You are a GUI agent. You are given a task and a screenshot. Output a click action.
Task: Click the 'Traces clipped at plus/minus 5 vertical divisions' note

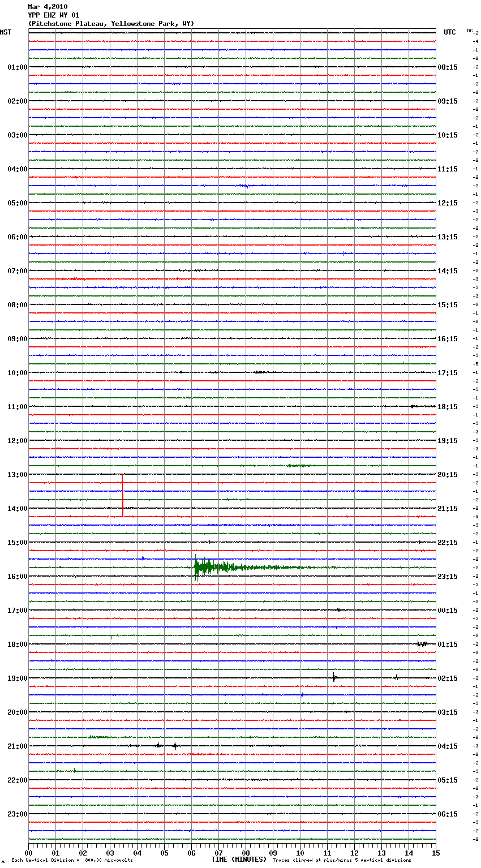tap(342, 861)
